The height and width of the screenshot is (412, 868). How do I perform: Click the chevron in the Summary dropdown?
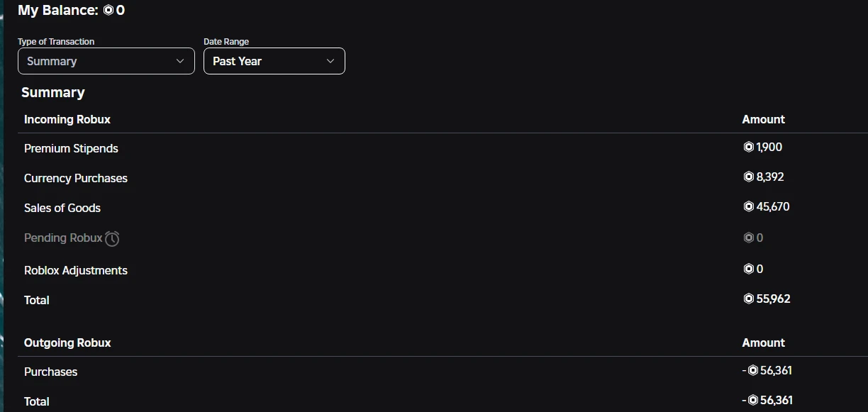point(180,61)
